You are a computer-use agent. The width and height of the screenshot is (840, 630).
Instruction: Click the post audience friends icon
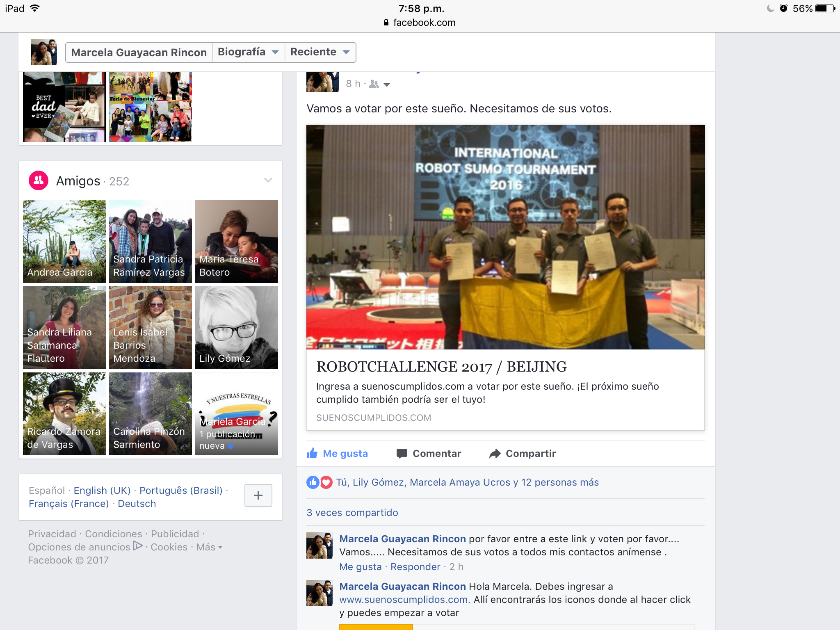374,84
